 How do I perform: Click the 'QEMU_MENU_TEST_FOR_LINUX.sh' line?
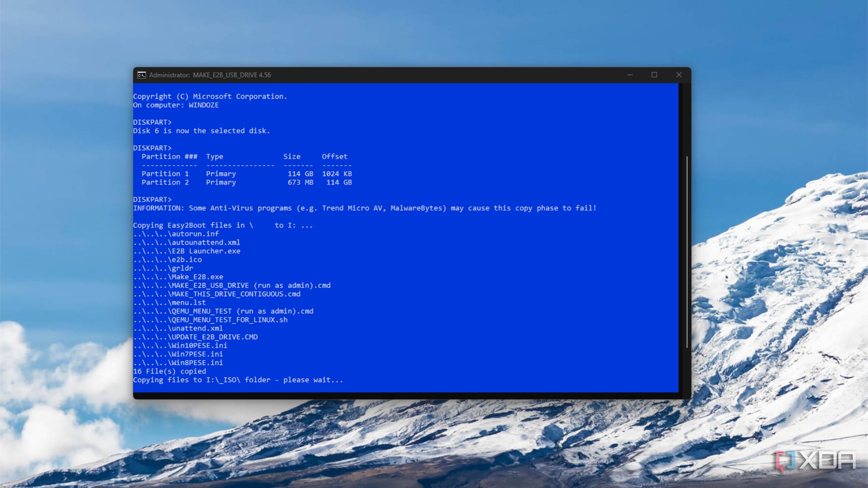point(210,320)
